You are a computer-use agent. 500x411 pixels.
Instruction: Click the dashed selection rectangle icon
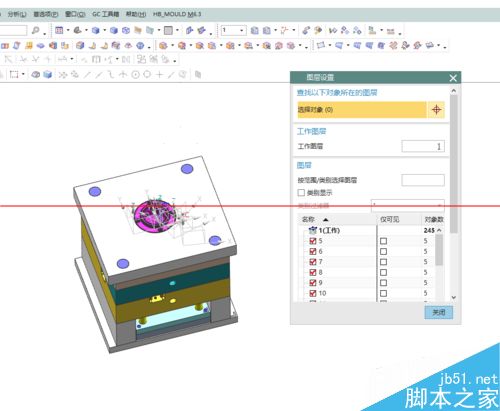14,74
